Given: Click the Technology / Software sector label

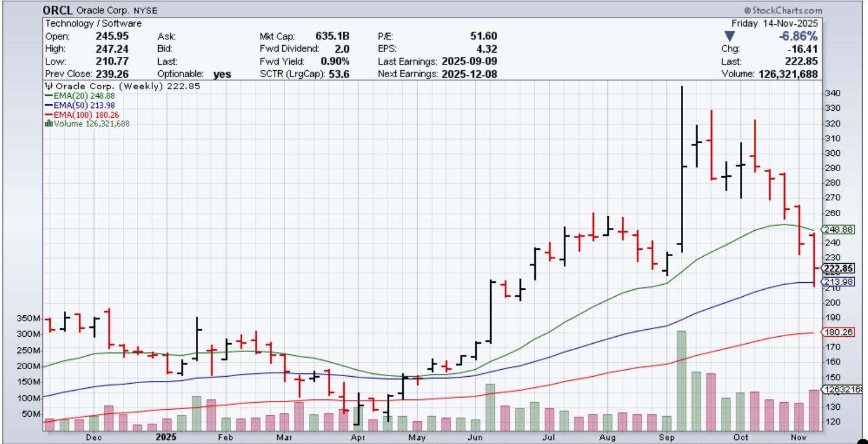Looking at the screenshot, I should point(94,23).
